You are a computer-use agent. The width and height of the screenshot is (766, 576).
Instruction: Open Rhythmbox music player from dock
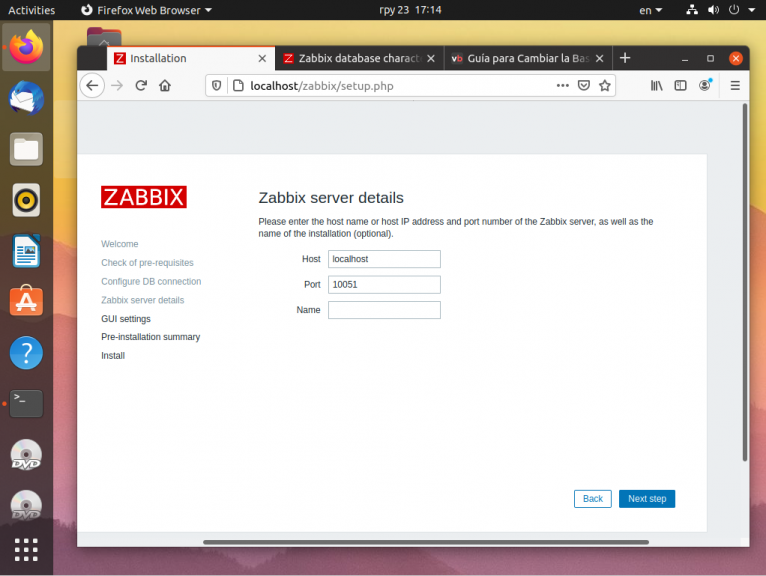pos(26,200)
